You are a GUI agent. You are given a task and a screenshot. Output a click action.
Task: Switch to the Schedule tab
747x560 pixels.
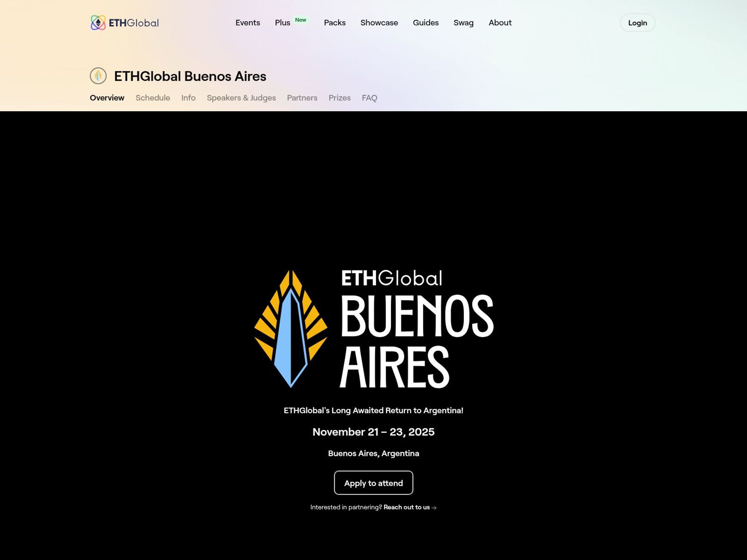click(x=153, y=98)
